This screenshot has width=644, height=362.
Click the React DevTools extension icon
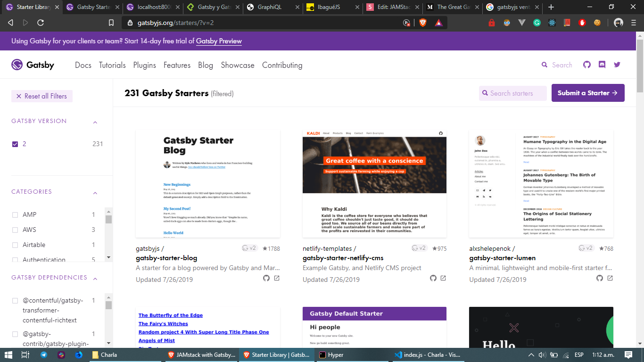pyautogui.click(x=552, y=23)
